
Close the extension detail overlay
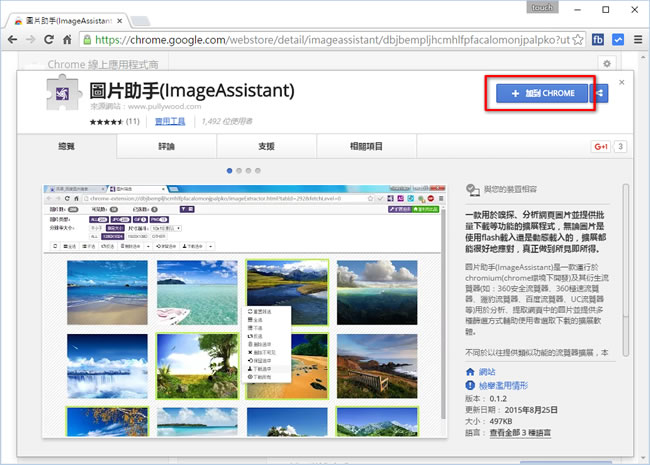coord(621,82)
